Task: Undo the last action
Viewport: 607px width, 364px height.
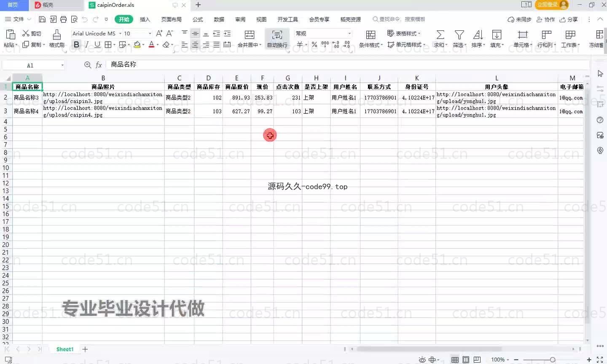Action: tap(85, 19)
